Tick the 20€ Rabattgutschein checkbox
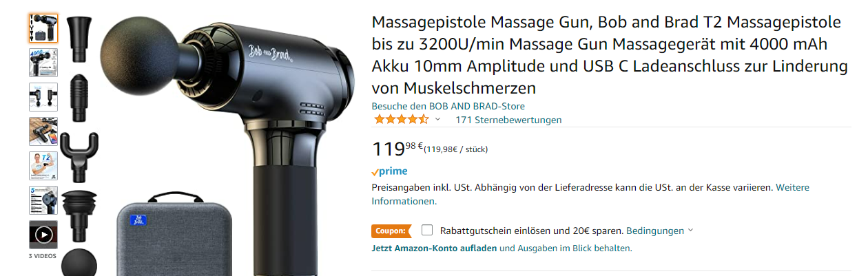Image resolution: width=868 pixels, height=276 pixels. [427, 231]
